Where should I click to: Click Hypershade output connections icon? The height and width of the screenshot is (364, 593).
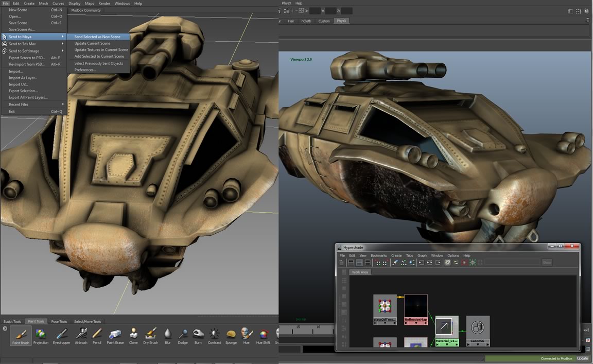tap(438, 262)
